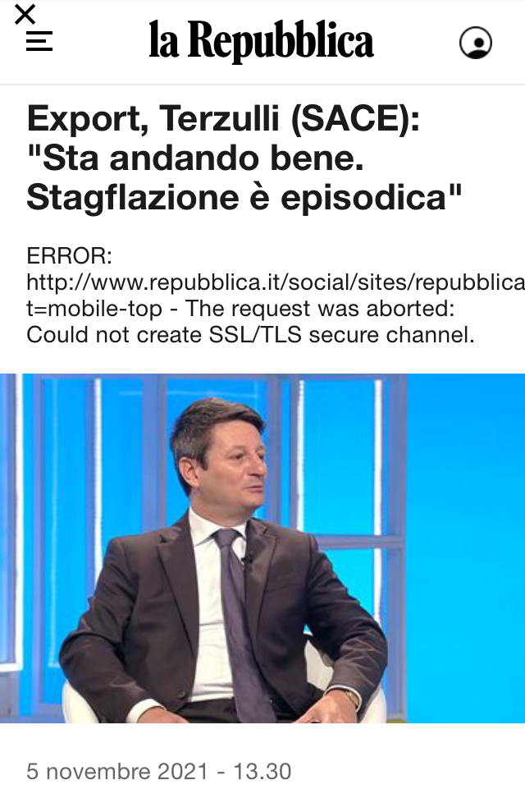Click the 'ERROR:' label text
The height and width of the screenshot is (812, 525).
[x=69, y=256]
